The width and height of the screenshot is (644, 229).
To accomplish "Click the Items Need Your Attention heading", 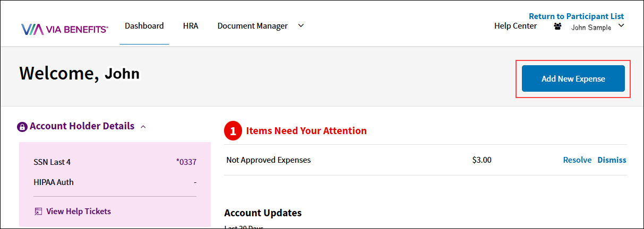I will [x=306, y=130].
